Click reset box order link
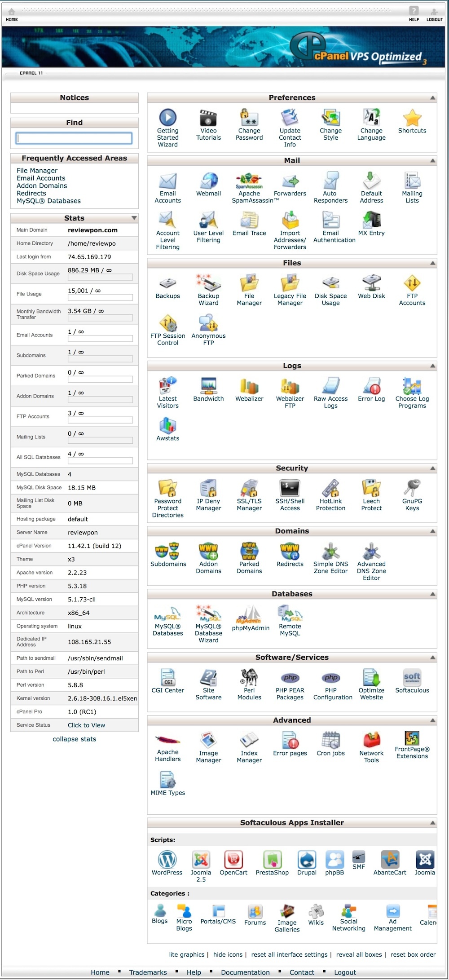This screenshot has height=980, width=449. click(413, 954)
